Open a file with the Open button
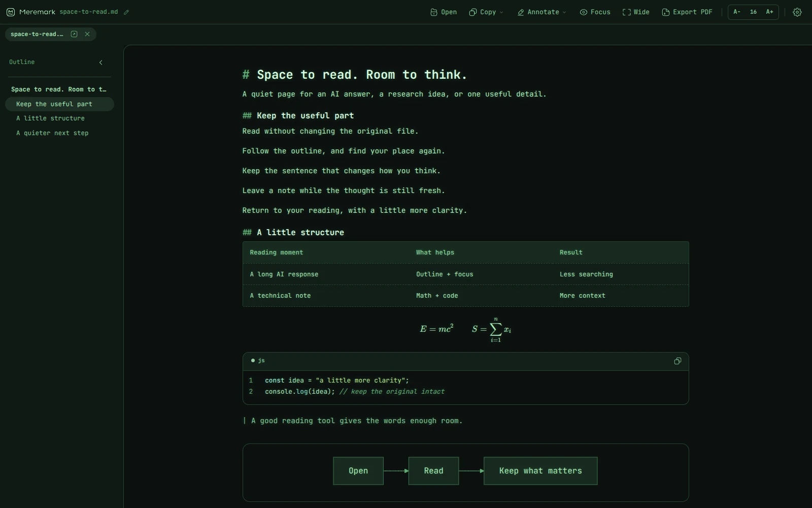The width and height of the screenshot is (812, 508). pyautogui.click(x=444, y=12)
